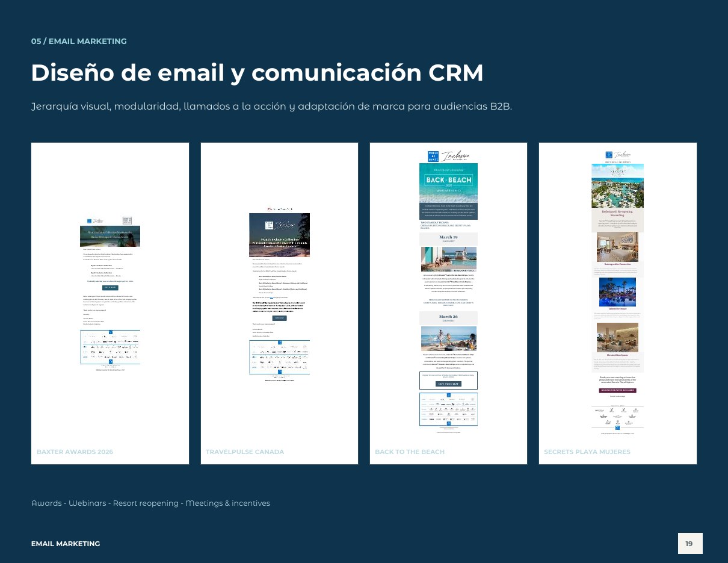Click the dark blue button in TravelPulse email
The height and width of the screenshot is (563, 728).
[279, 317]
